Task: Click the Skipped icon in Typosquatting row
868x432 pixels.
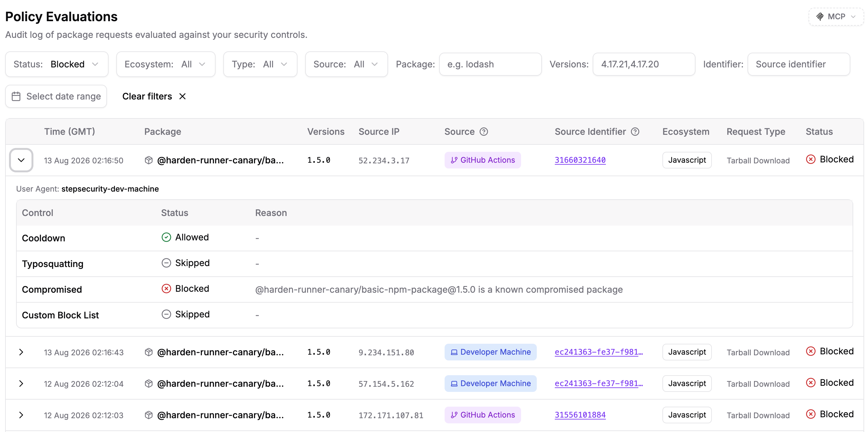Action: pyautogui.click(x=166, y=263)
